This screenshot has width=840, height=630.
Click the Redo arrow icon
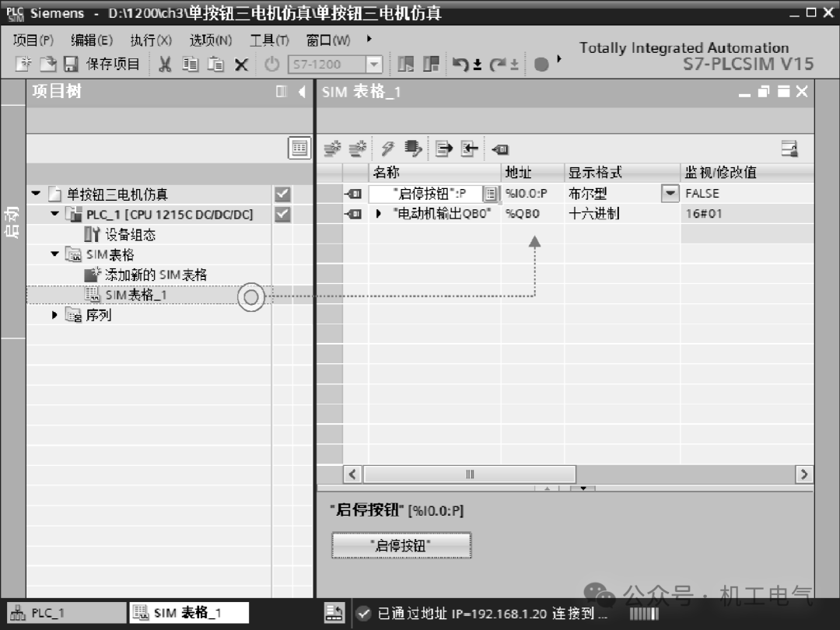click(x=498, y=65)
